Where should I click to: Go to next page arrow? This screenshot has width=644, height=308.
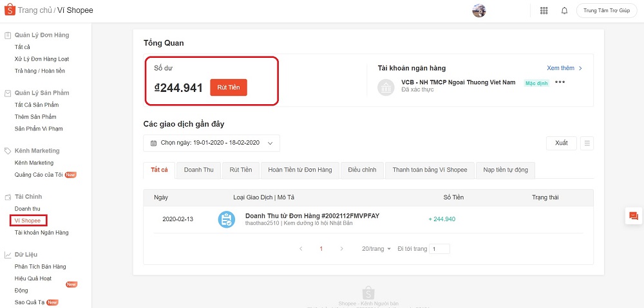tap(342, 249)
